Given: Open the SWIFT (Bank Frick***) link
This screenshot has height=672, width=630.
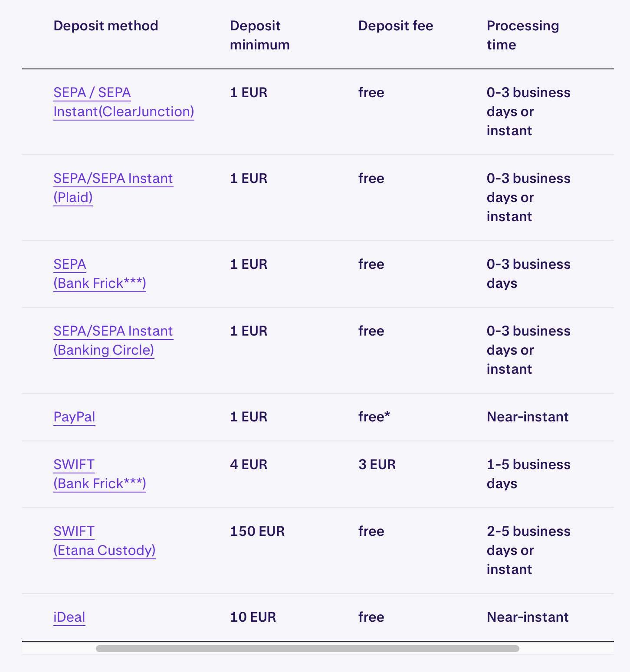Looking at the screenshot, I should point(99,473).
